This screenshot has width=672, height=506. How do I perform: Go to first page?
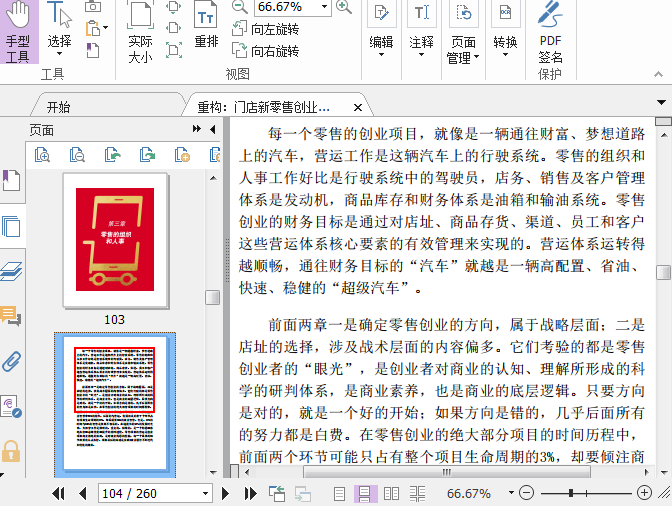click(58, 494)
